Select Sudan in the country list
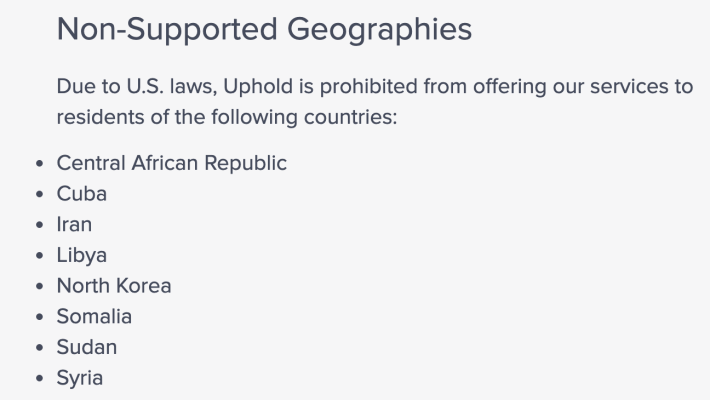Image resolution: width=710 pixels, height=400 pixels. 87,347
